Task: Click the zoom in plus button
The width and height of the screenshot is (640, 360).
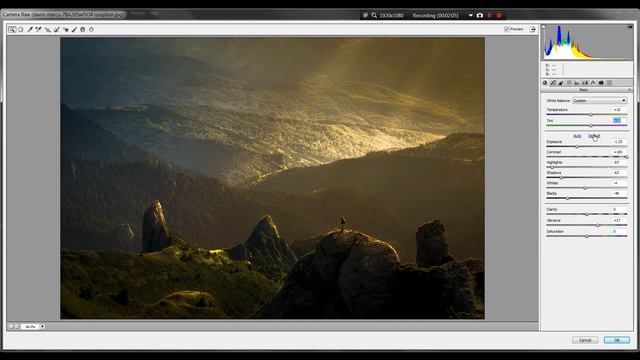Action: 17,327
